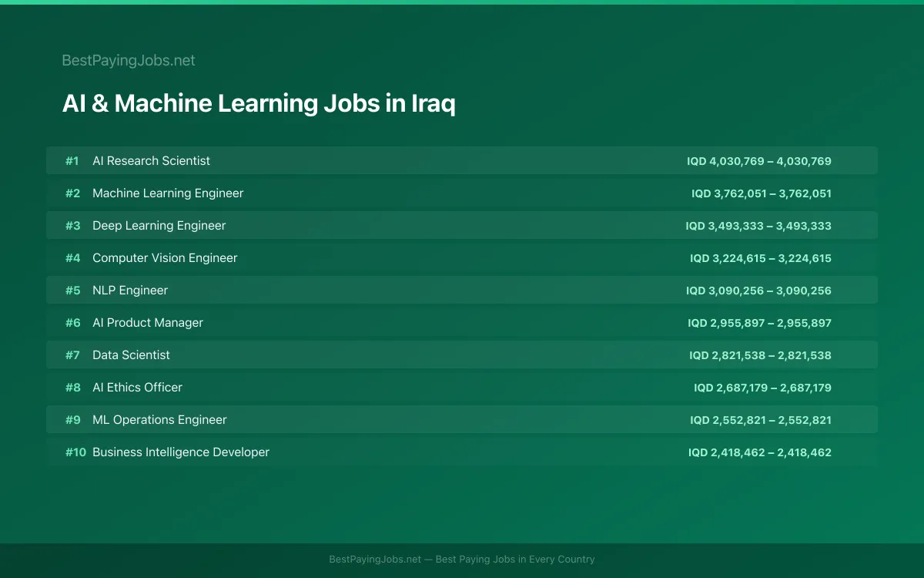Select the Business Intelligence Developer job title
The width and height of the screenshot is (924, 578).
[x=181, y=452]
